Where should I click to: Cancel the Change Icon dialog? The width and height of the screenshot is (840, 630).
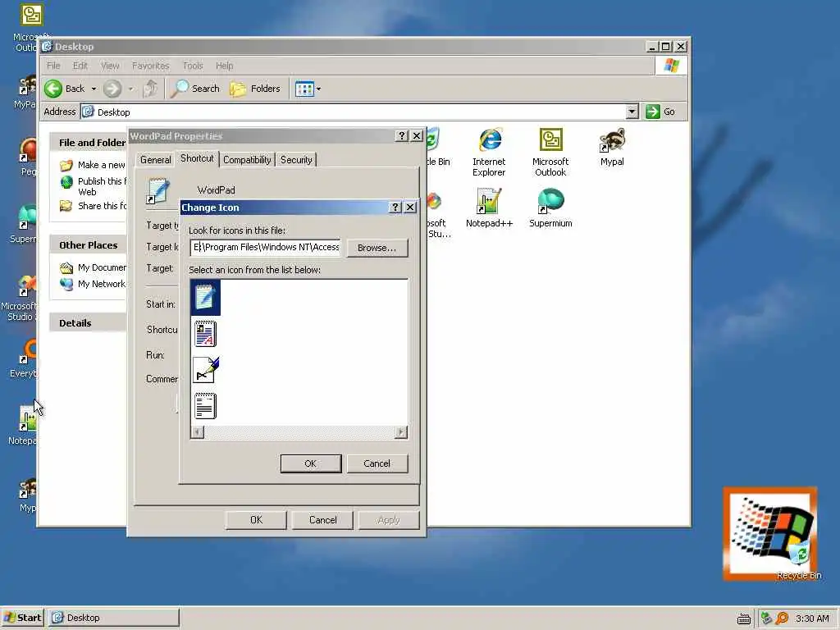tap(377, 463)
